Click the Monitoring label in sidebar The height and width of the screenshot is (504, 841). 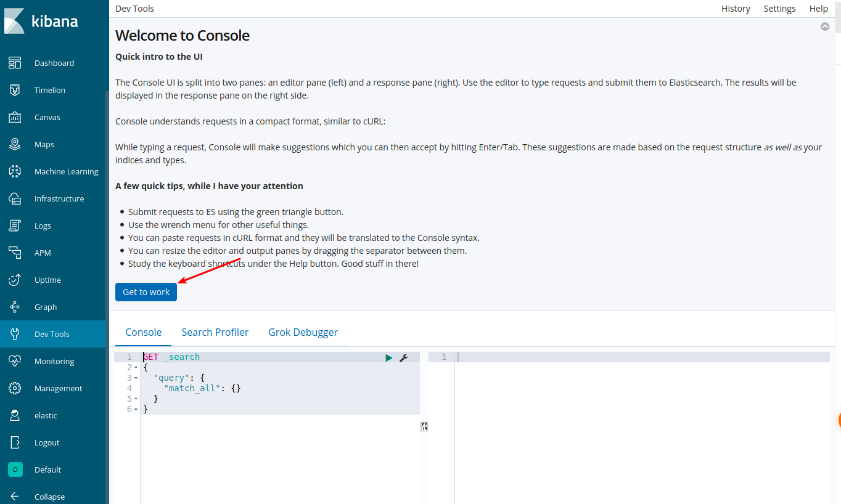(x=54, y=361)
